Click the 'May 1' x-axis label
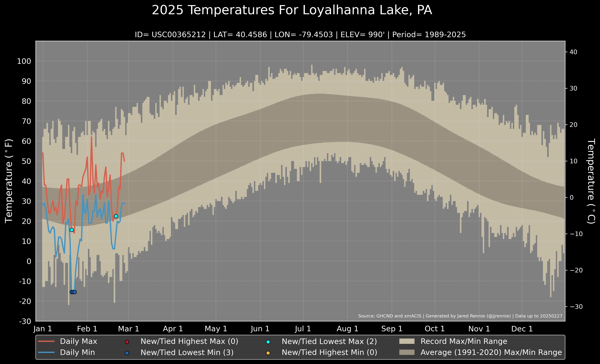The height and width of the screenshot is (364, 600). point(216,329)
